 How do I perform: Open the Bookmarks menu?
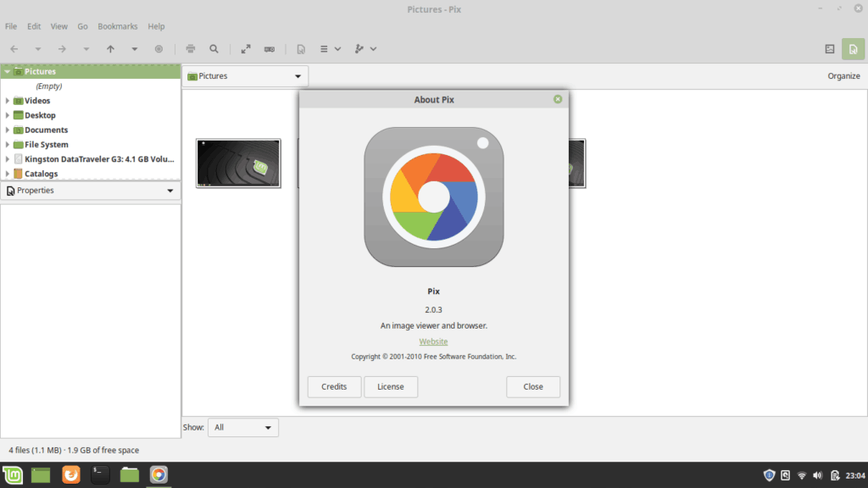point(117,26)
